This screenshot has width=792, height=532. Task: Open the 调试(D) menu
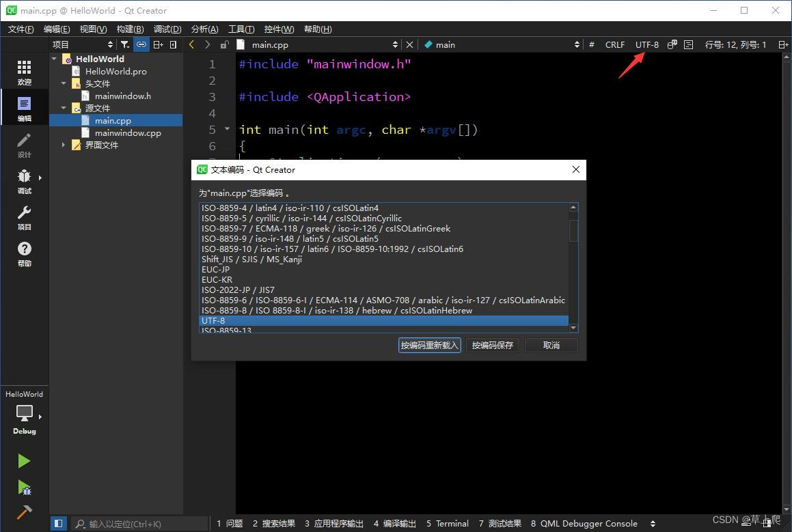167,29
